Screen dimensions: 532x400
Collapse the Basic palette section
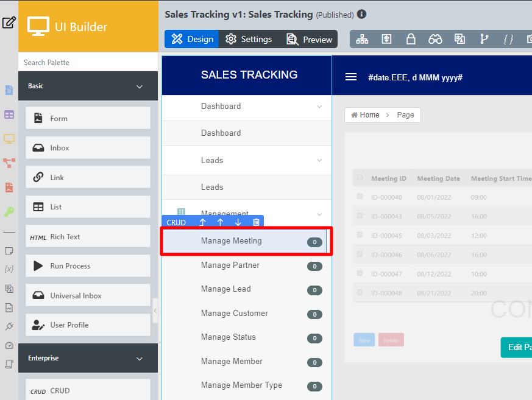140,86
